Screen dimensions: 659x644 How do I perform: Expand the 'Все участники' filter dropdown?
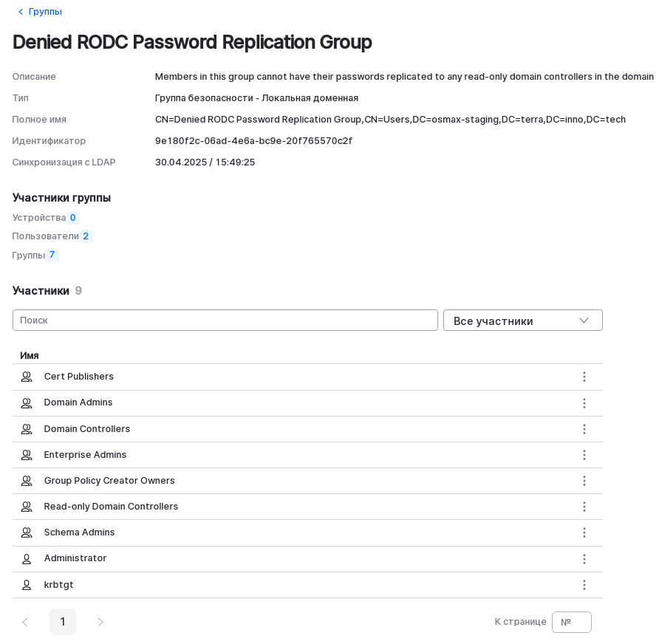pyautogui.click(x=522, y=321)
